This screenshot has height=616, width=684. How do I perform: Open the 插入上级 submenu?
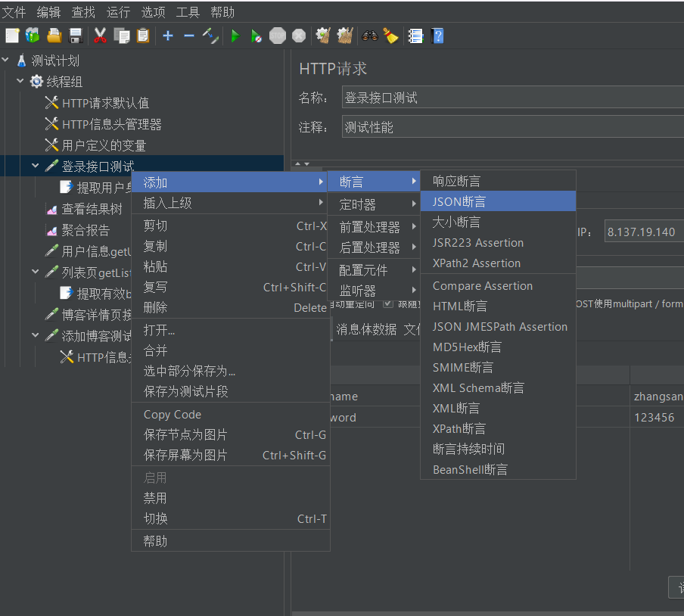[230, 203]
